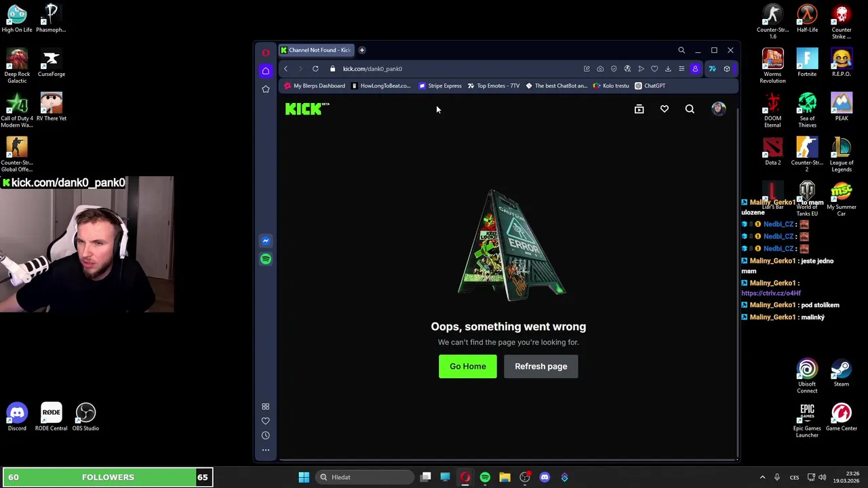868x488 pixels.
Task: Open ChatGPT bookmark
Action: [x=650, y=86]
